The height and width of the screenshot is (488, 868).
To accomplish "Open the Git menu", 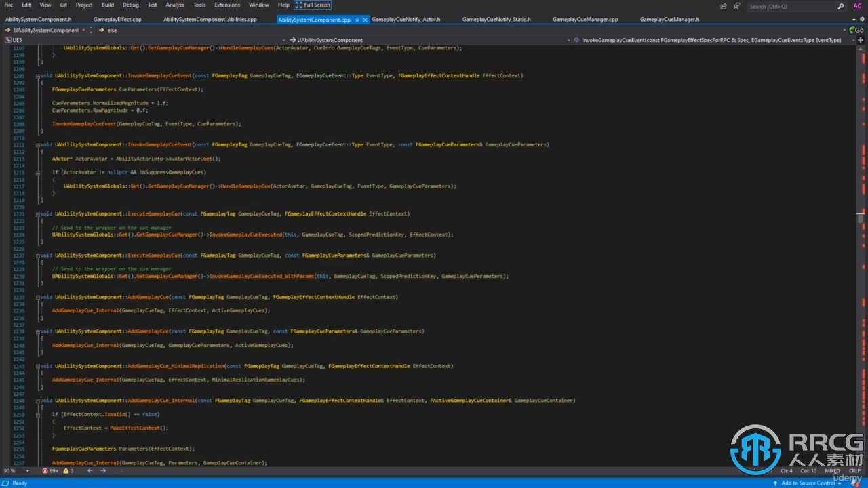I will point(63,5).
